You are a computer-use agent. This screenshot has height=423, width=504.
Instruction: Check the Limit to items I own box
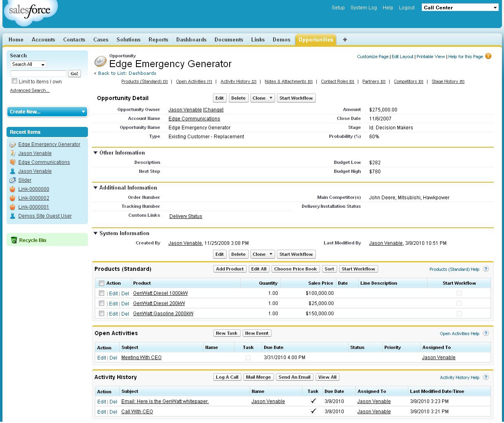[x=14, y=81]
